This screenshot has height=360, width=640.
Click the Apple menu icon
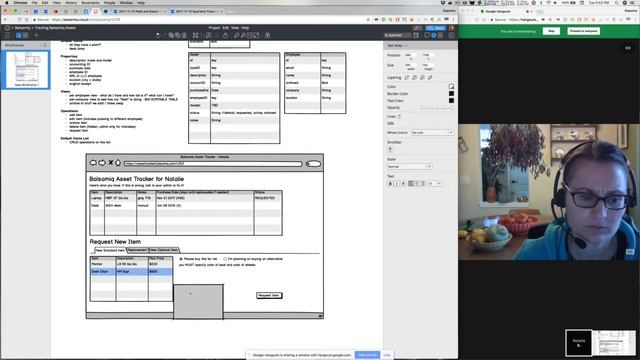(7, 2)
